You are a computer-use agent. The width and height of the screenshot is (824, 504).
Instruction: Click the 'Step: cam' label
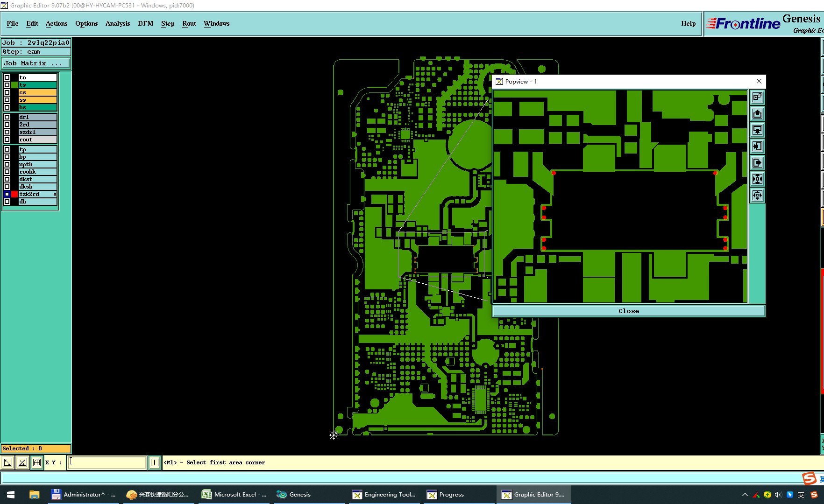[36, 52]
